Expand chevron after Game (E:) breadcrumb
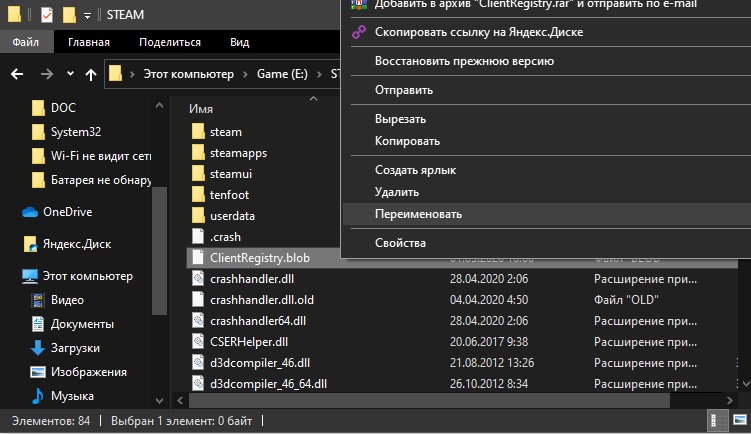751x434 pixels. [x=319, y=74]
